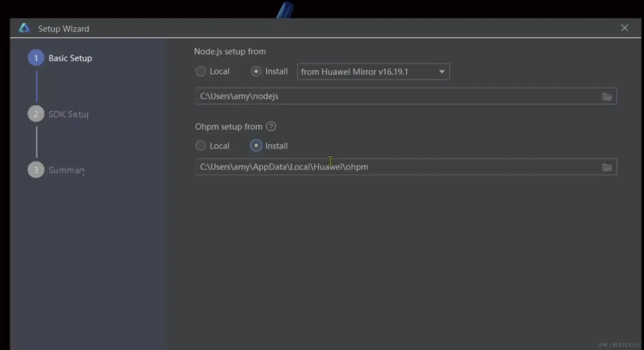The image size is (644, 350).
Task: Click the DevEco Studio logo icon
Action: [24, 28]
